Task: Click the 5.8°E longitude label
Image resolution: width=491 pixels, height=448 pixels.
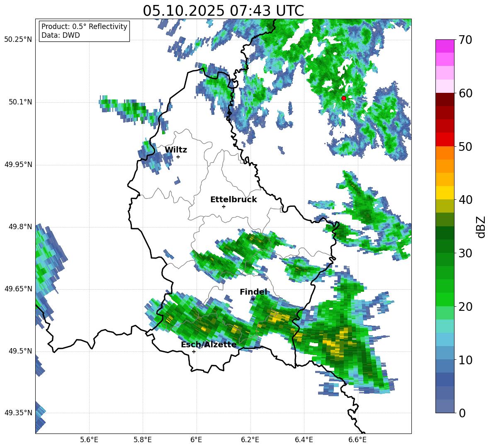Action: click(x=143, y=440)
